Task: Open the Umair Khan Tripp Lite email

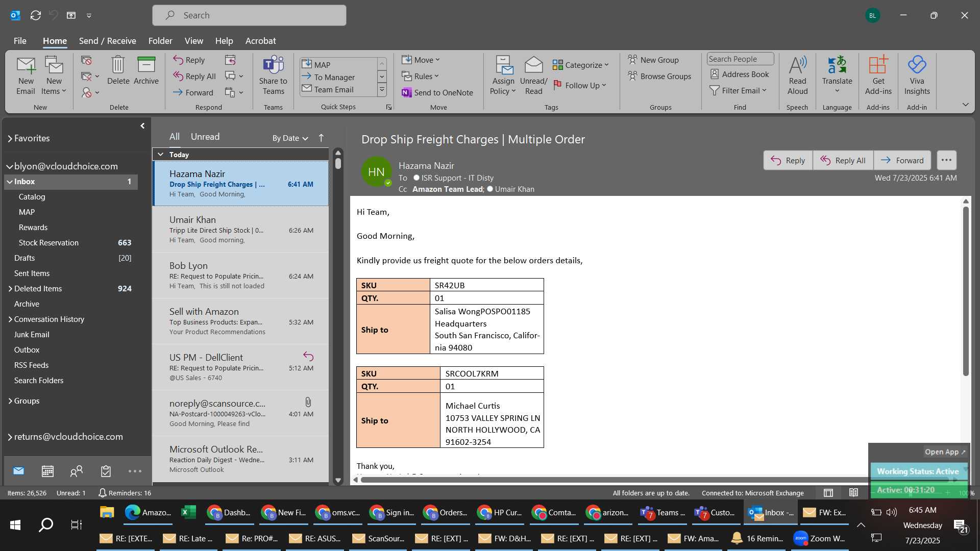Action: tap(240, 229)
